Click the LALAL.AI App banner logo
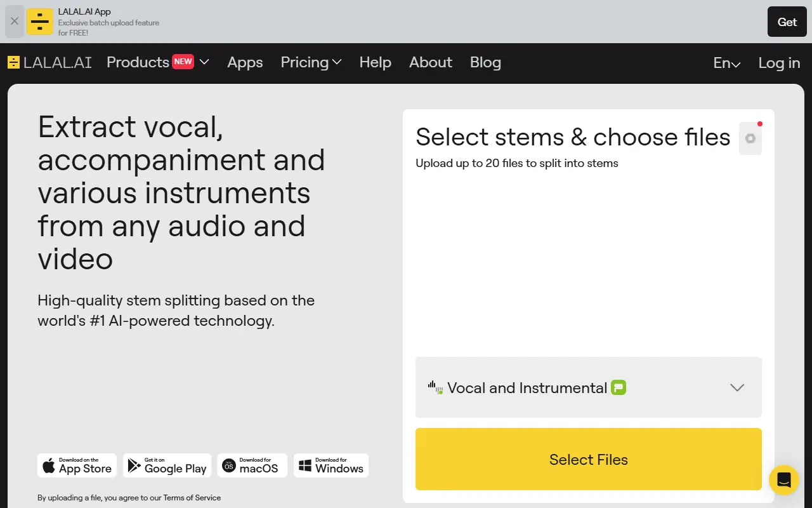The width and height of the screenshot is (812, 508). (x=39, y=21)
